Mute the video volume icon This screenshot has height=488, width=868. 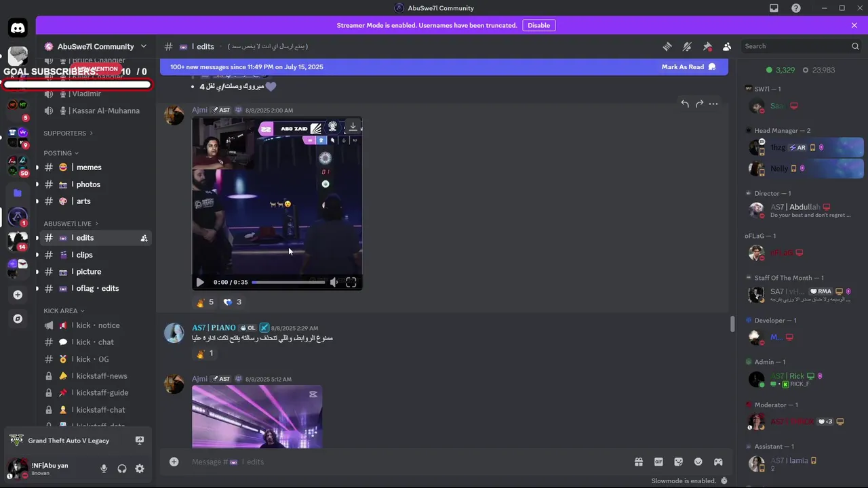(x=334, y=282)
